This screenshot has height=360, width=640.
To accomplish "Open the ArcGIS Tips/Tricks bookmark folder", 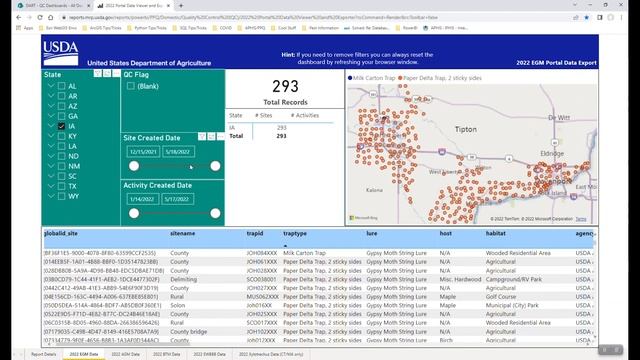I will click(102, 28).
